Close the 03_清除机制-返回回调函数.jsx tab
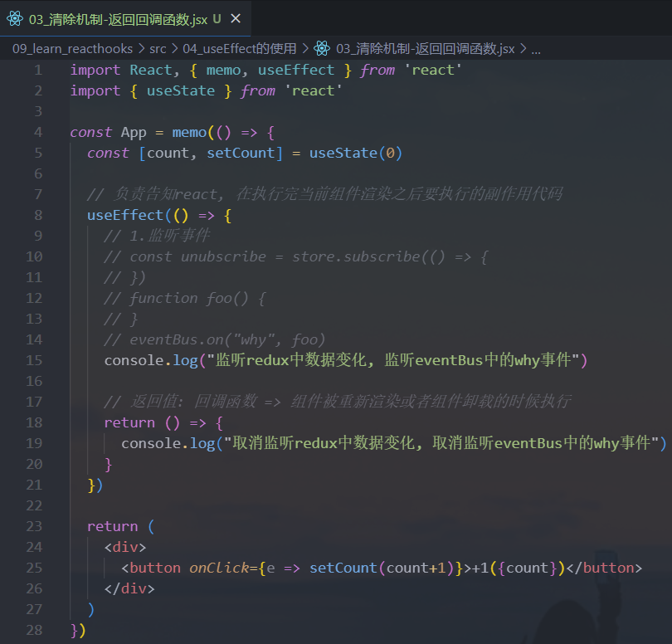Screen dimensions: 672x644 pos(236,19)
